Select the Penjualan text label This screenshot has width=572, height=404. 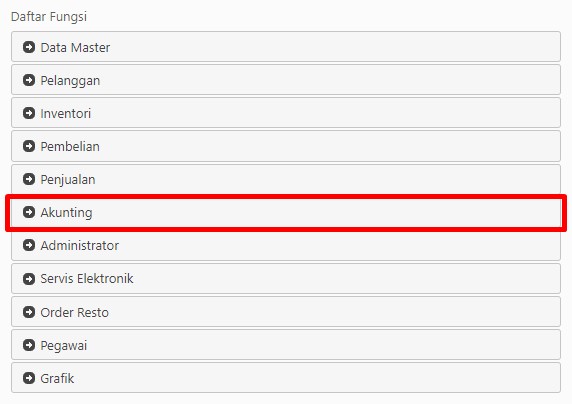click(x=68, y=180)
